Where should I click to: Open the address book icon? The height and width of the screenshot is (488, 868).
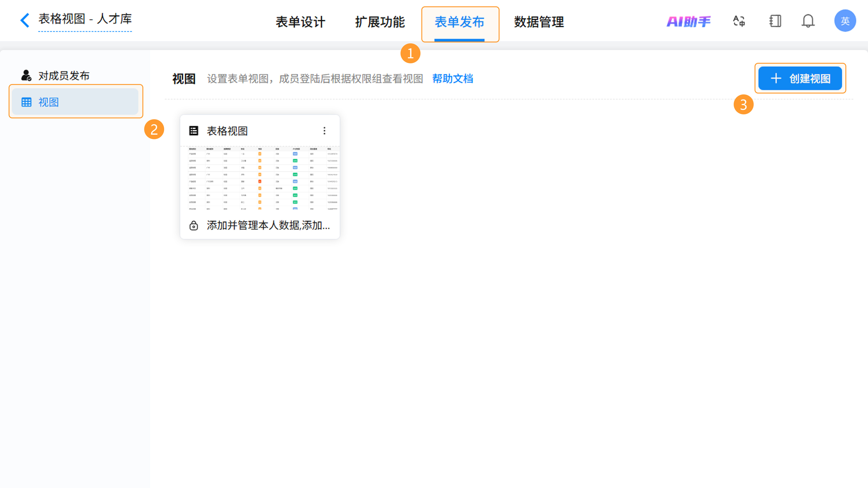click(775, 21)
